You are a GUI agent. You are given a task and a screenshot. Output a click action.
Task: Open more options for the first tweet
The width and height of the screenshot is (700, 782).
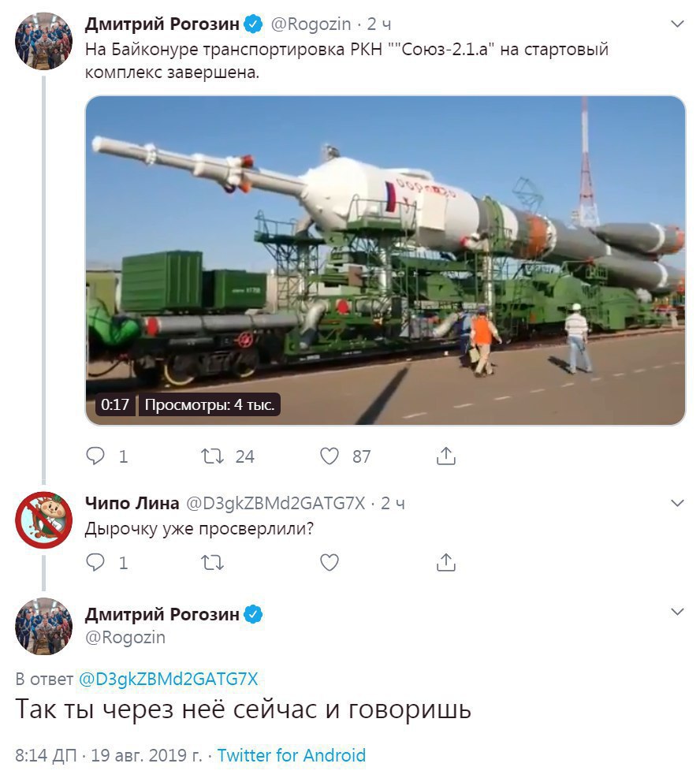pyautogui.click(x=677, y=24)
